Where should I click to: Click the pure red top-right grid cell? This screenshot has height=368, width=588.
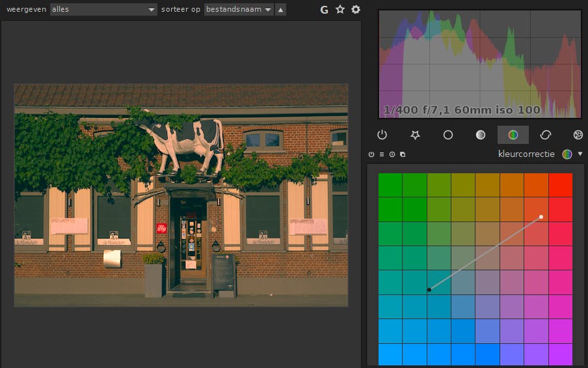561,185
